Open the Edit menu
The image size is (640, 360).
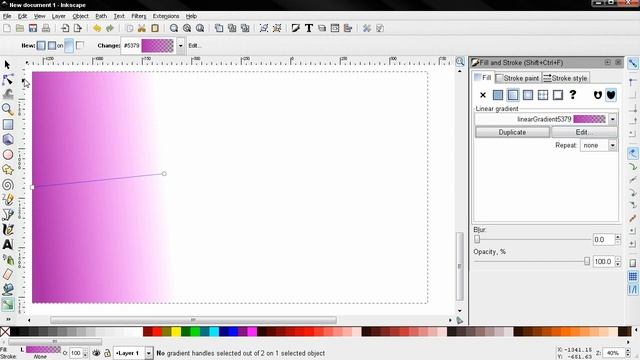click(x=22, y=16)
